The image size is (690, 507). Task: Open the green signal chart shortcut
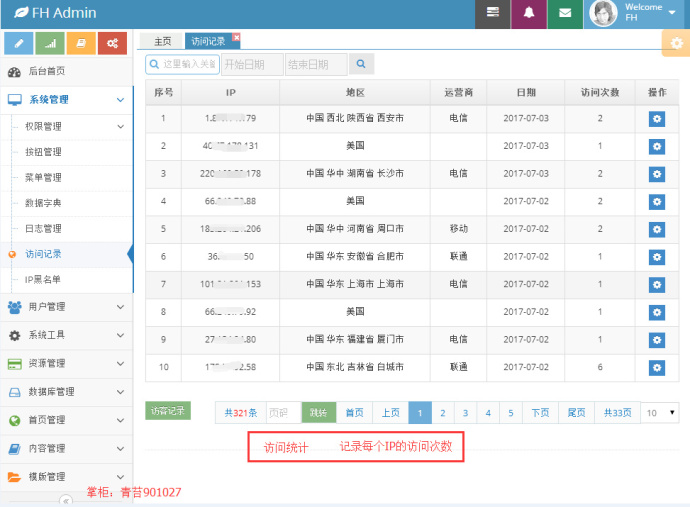tap(50, 43)
